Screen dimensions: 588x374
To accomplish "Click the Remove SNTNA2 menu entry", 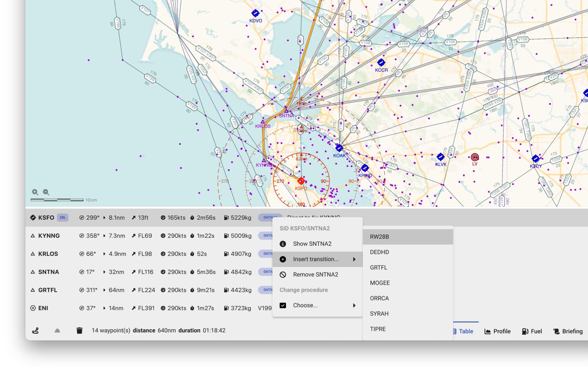I will (x=316, y=274).
